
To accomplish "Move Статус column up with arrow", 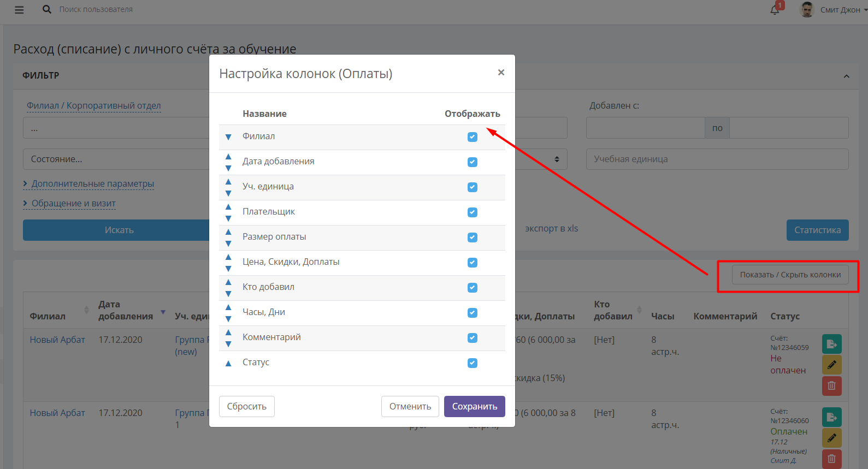I will click(228, 363).
